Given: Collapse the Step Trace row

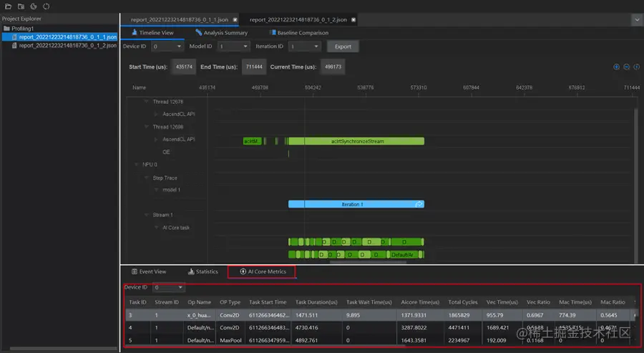Looking at the screenshot, I should pos(146,178).
